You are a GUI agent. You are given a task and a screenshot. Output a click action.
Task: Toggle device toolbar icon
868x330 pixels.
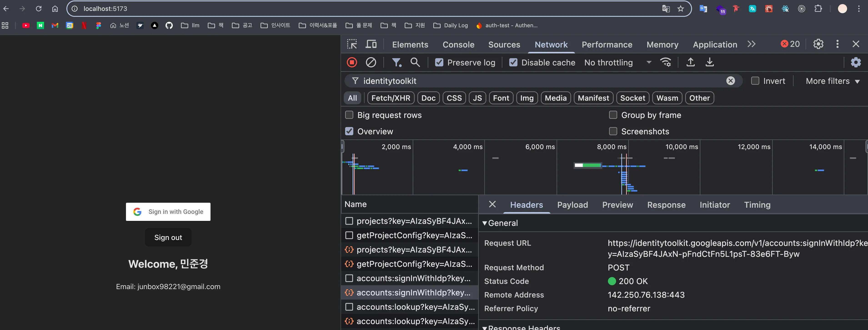pos(371,44)
